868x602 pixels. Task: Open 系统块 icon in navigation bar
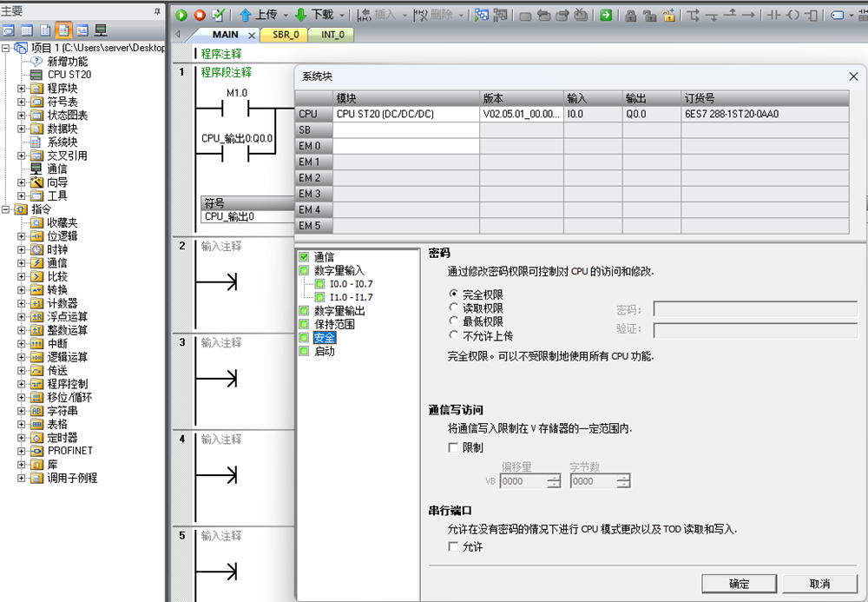pyautogui.click(x=63, y=30)
